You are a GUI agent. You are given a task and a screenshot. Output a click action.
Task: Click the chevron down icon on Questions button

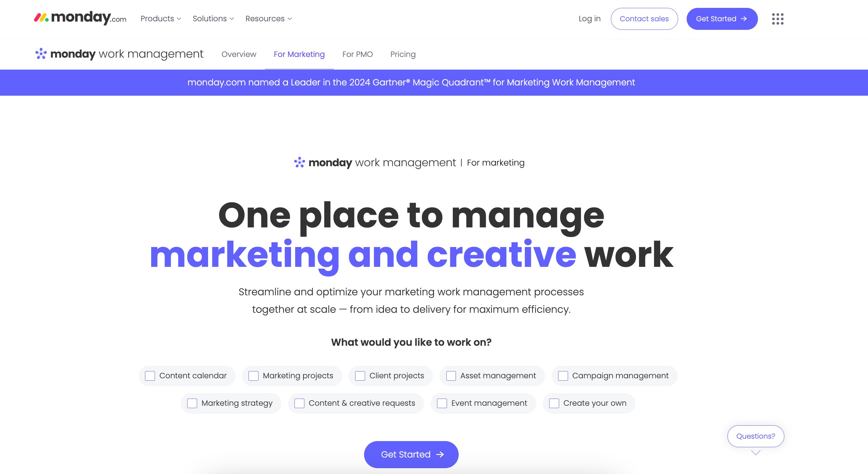755,452
